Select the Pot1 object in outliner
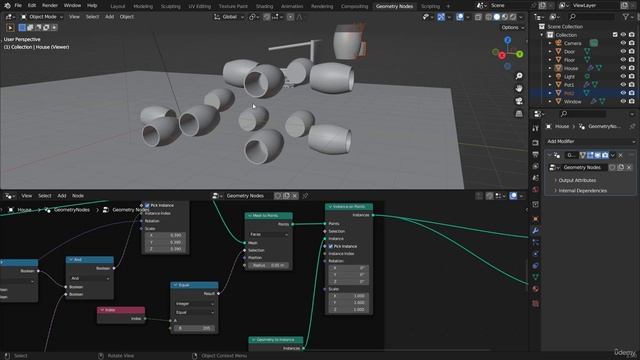 [x=569, y=85]
